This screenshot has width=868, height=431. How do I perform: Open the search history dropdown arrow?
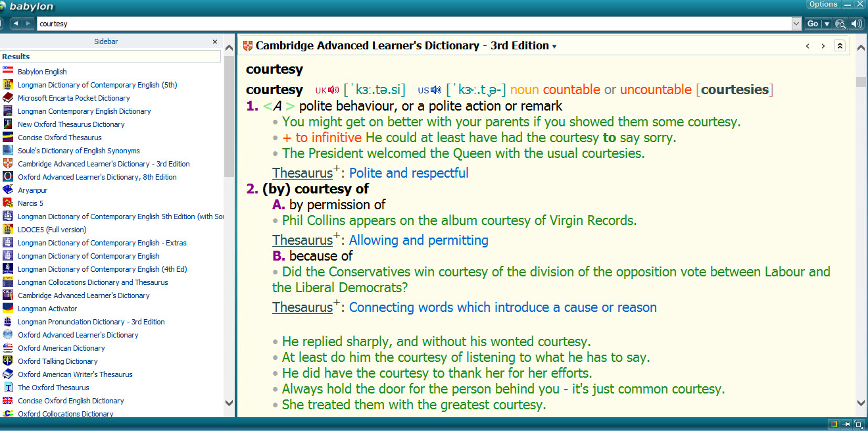(796, 24)
